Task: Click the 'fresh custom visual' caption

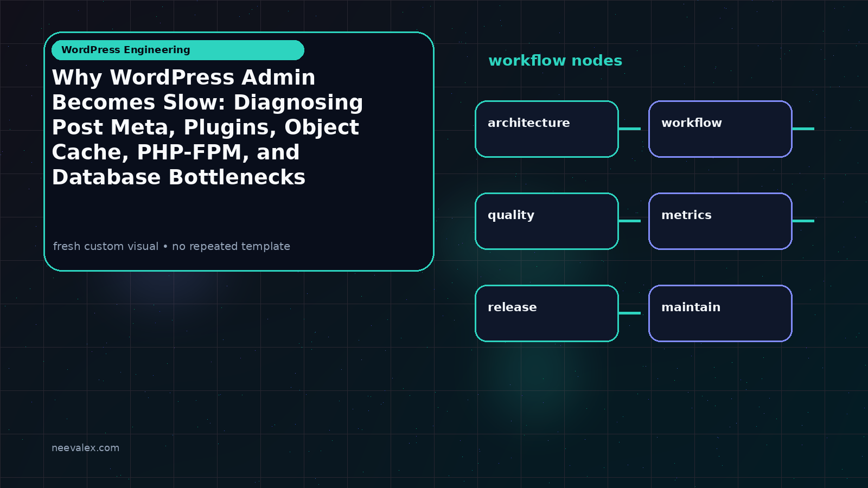Action: point(171,246)
